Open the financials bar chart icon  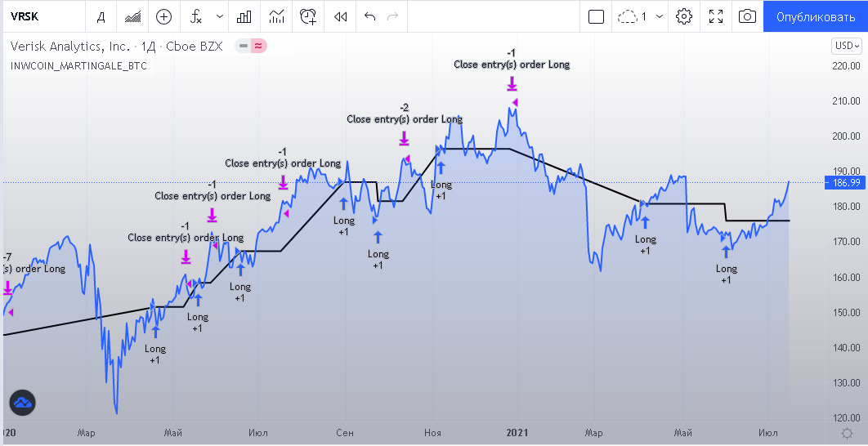tap(244, 16)
